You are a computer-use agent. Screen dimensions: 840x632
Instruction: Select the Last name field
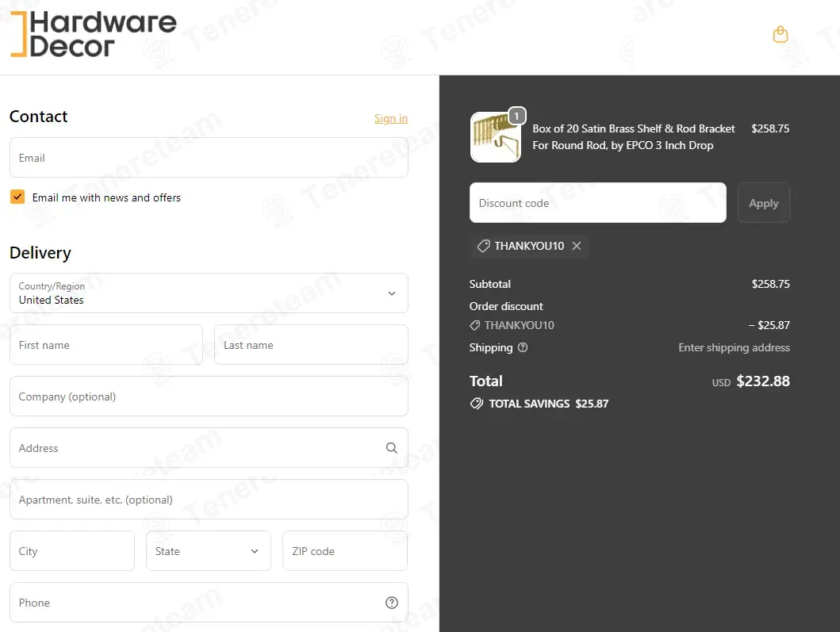tap(311, 345)
